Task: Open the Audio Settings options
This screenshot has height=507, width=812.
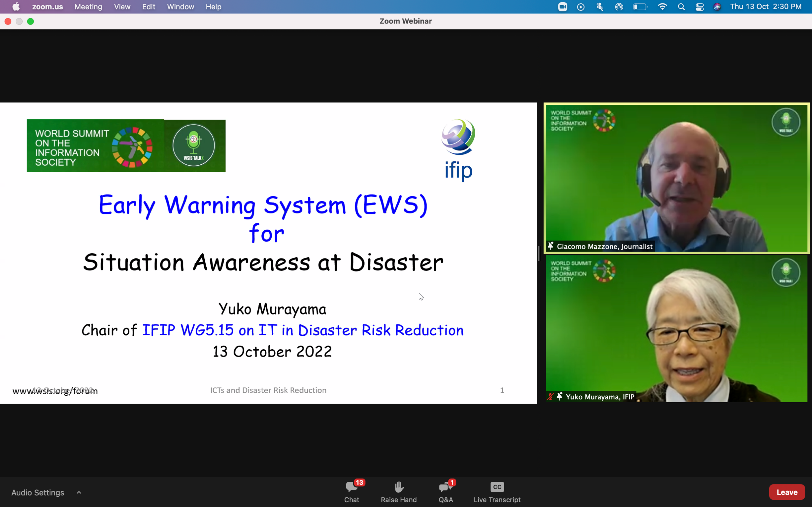Action: click(x=37, y=492)
